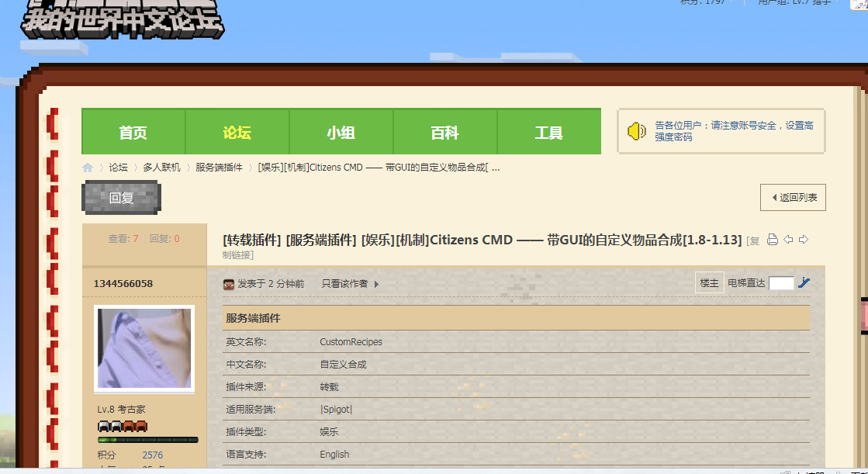The width and height of the screenshot is (868, 474).
Task: Click the 楼主 badge
Action: point(709,283)
